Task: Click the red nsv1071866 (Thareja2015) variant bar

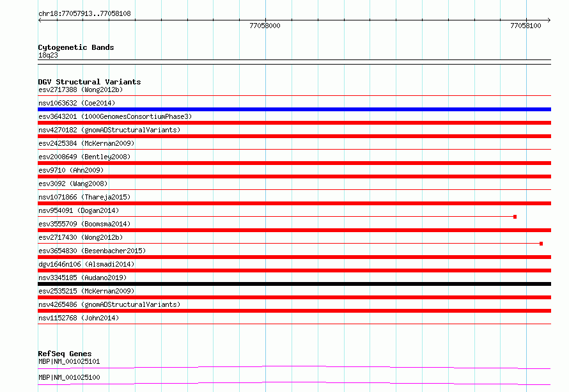Action: (x=294, y=203)
